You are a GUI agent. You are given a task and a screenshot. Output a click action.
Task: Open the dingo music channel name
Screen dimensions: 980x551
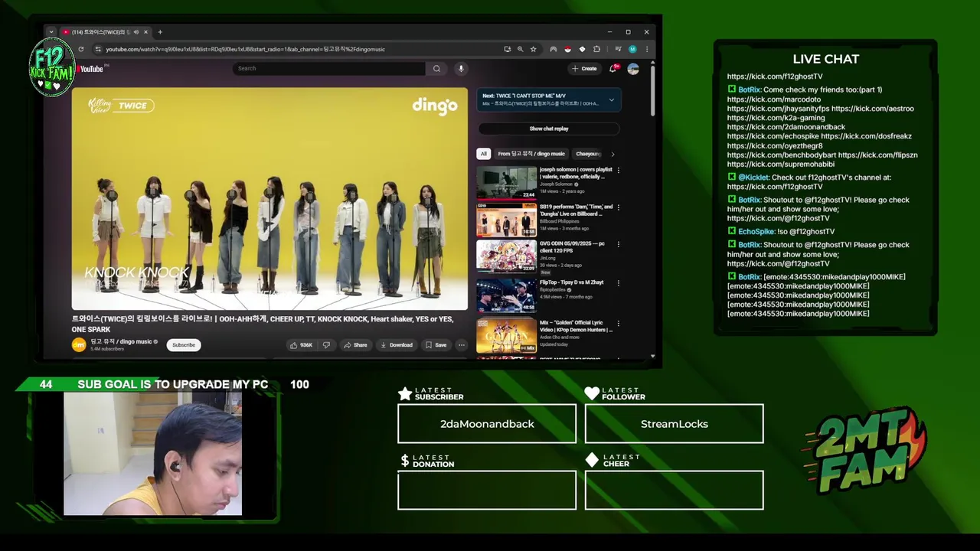pyautogui.click(x=121, y=341)
